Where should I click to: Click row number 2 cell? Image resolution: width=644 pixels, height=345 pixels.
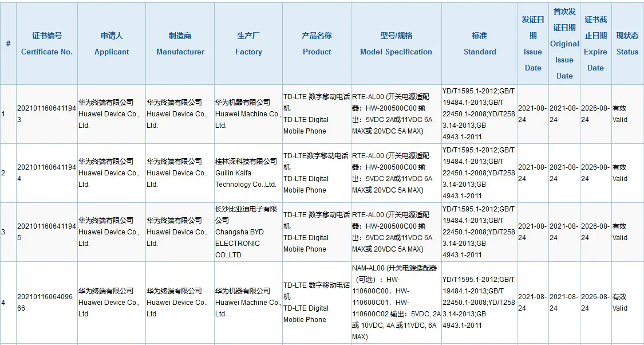[x=8, y=173]
